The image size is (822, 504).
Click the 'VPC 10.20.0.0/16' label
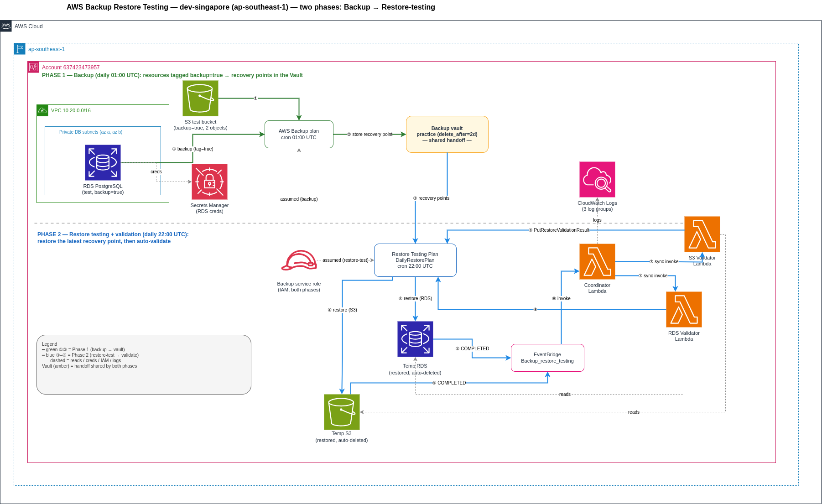point(71,110)
